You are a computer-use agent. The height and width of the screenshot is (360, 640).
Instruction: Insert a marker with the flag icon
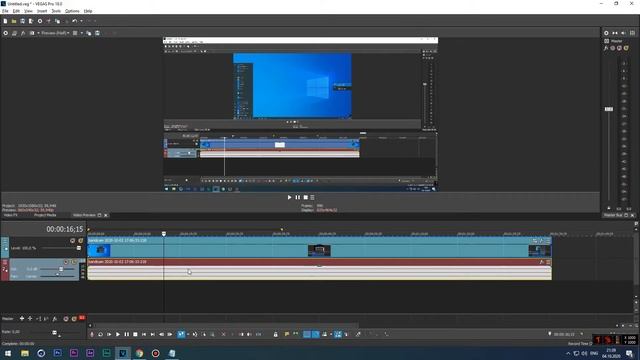tap(287, 334)
